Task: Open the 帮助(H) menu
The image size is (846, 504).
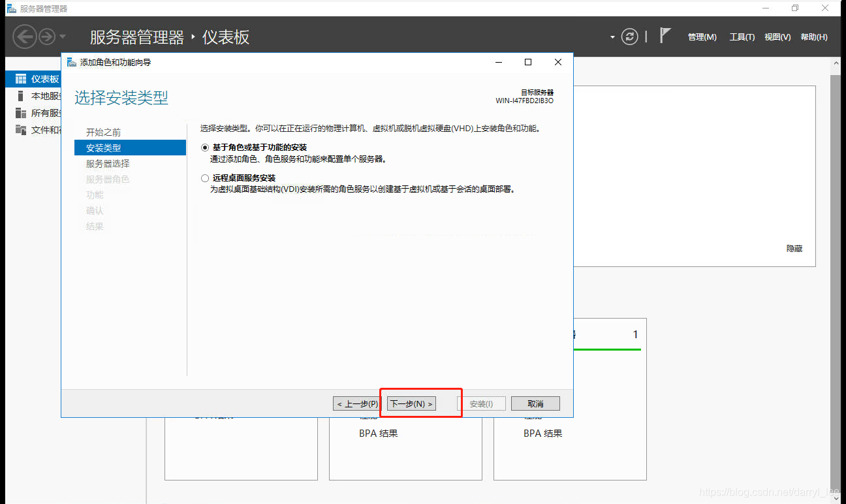Action: (814, 37)
